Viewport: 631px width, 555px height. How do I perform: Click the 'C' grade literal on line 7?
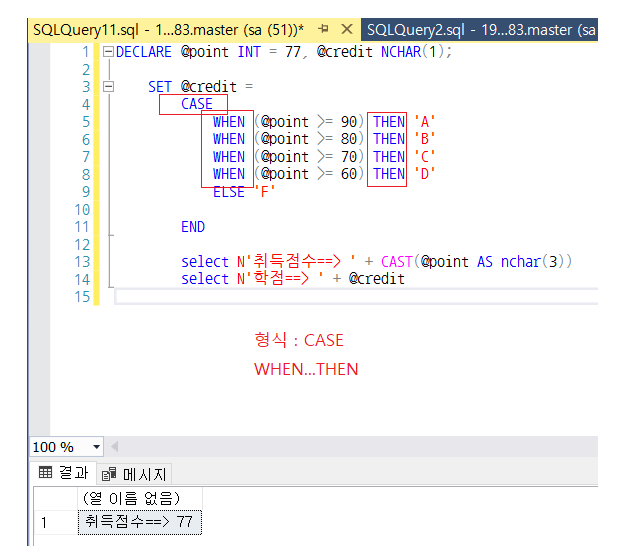click(x=425, y=157)
